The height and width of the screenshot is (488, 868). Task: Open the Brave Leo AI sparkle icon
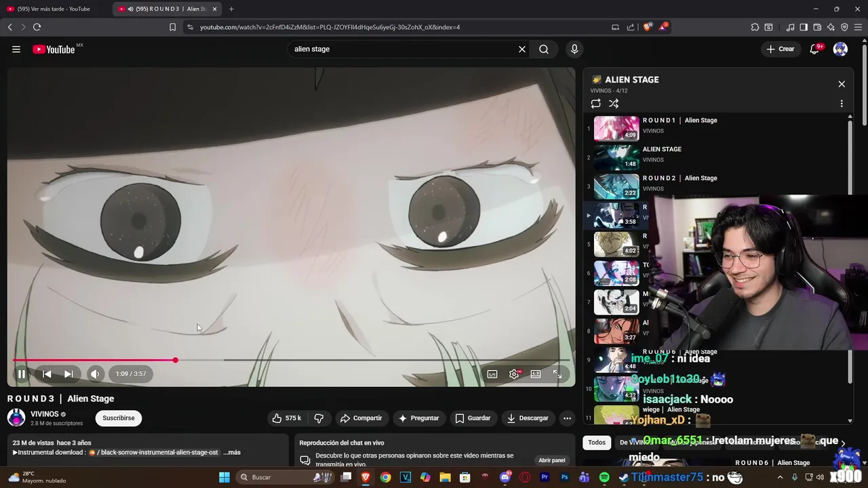click(831, 27)
